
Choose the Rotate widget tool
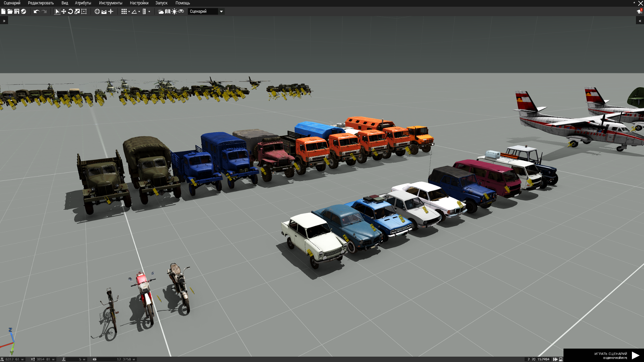[x=70, y=11]
